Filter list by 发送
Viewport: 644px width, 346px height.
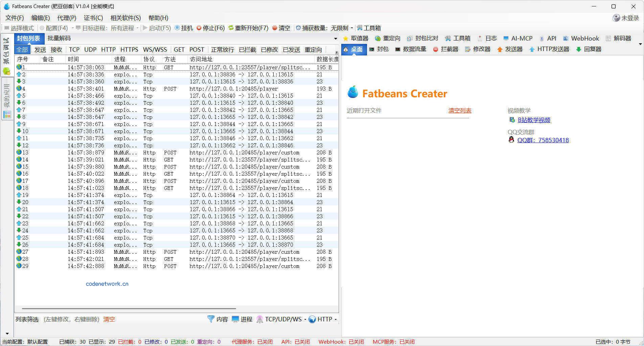40,50
